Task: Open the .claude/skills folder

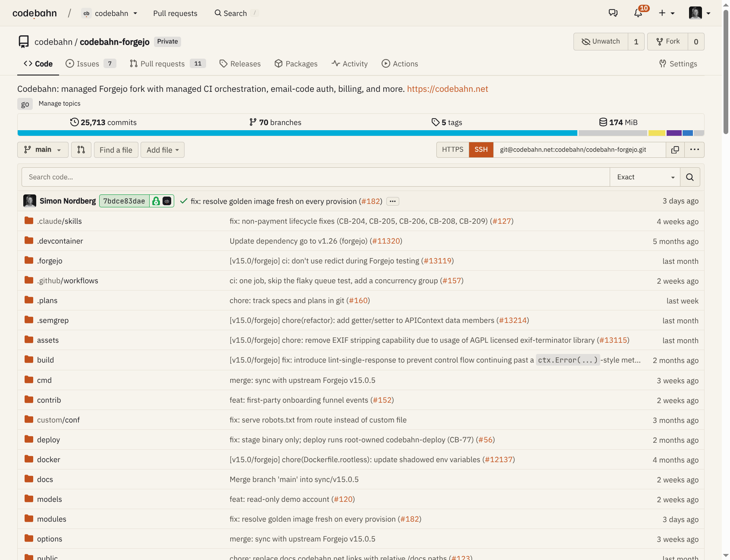Action: (x=60, y=221)
